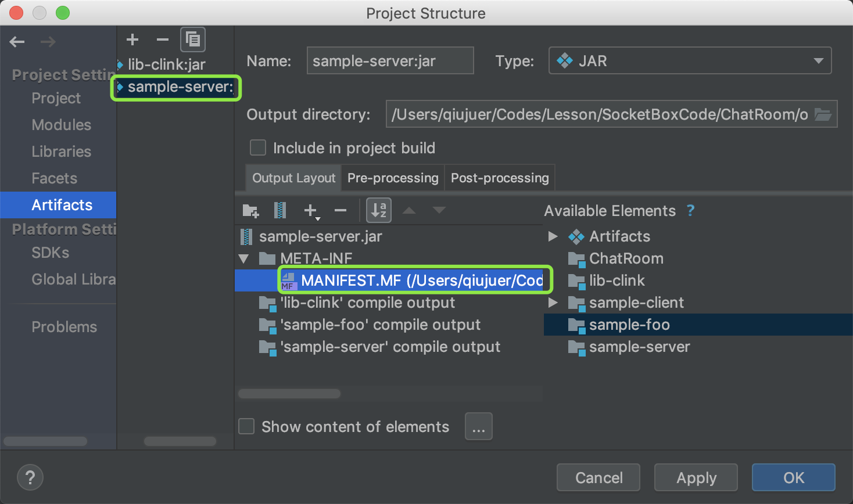The image size is (853, 504).
Task: Click the add artifact plus icon
Action: click(132, 39)
